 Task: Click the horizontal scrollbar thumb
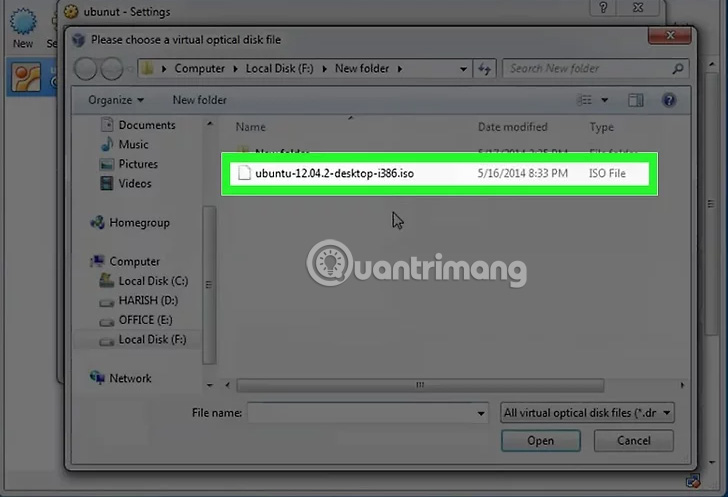[x=420, y=385]
